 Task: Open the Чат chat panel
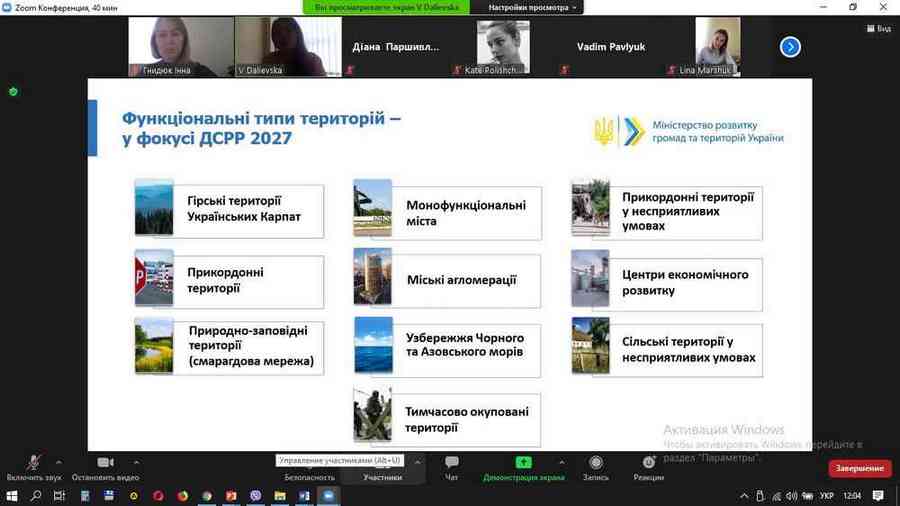point(451,467)
